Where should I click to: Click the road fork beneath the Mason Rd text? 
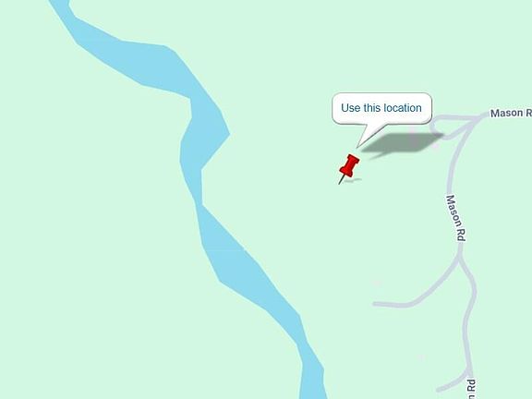(x=459, y=260)
